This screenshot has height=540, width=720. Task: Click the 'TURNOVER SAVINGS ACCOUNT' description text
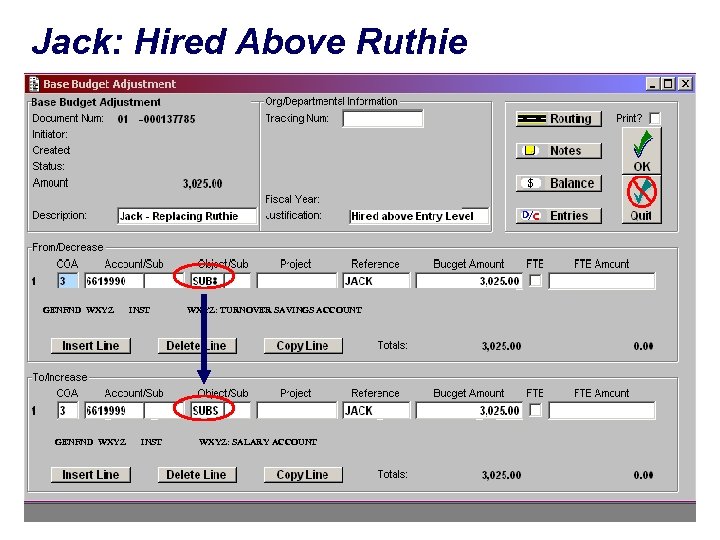pos(291,310)
